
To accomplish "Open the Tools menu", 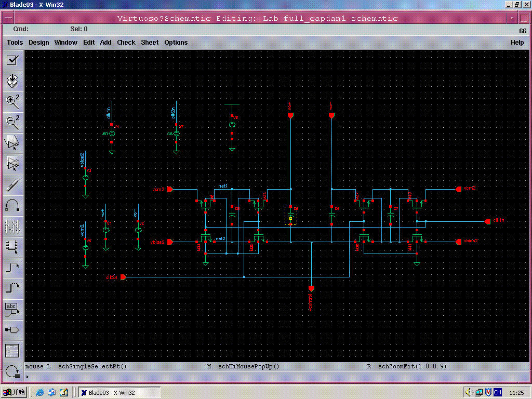I will click(15, 43).
